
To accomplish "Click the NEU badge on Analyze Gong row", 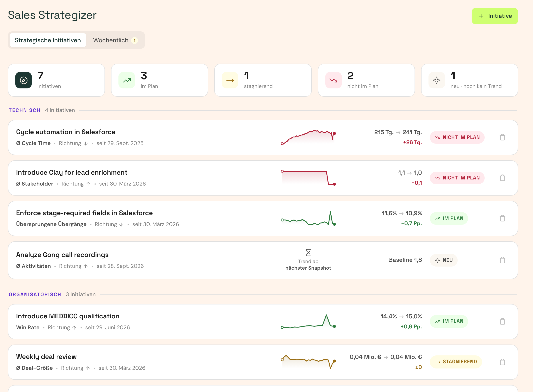I will pyautogui.click(x=444, y=260).
